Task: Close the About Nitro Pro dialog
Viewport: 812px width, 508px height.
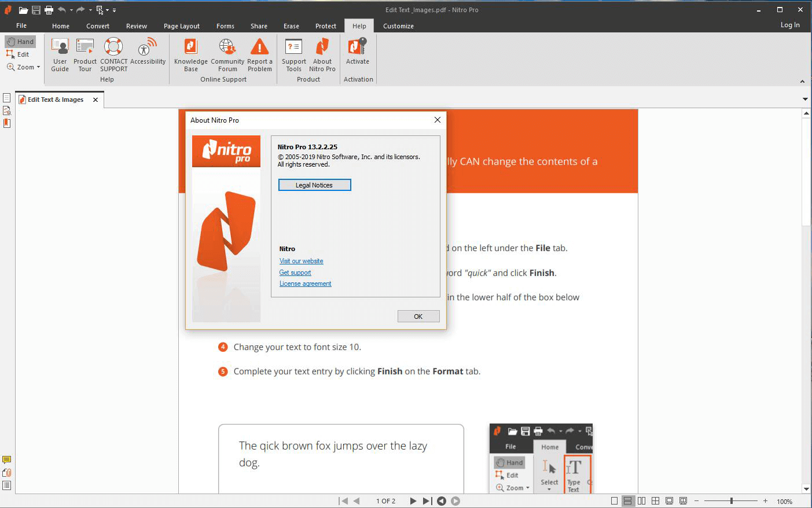Action: [x=438, y=120]
